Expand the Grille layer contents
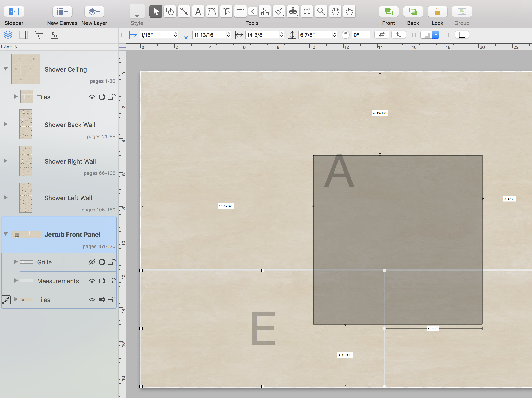Screen dimensions: 532x398 click(x=16, y=262)
